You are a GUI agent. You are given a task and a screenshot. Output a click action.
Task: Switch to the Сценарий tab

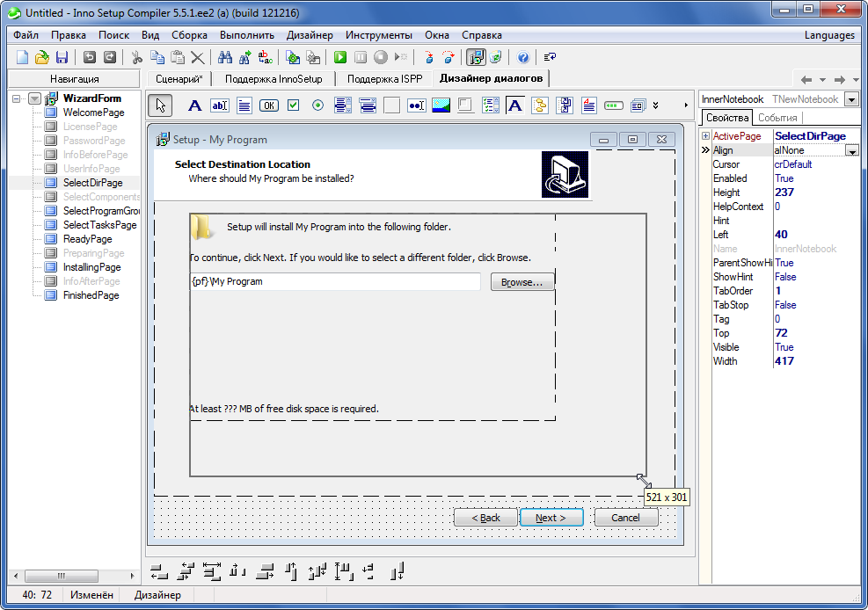pyautogui.click(x=179, y=78)
